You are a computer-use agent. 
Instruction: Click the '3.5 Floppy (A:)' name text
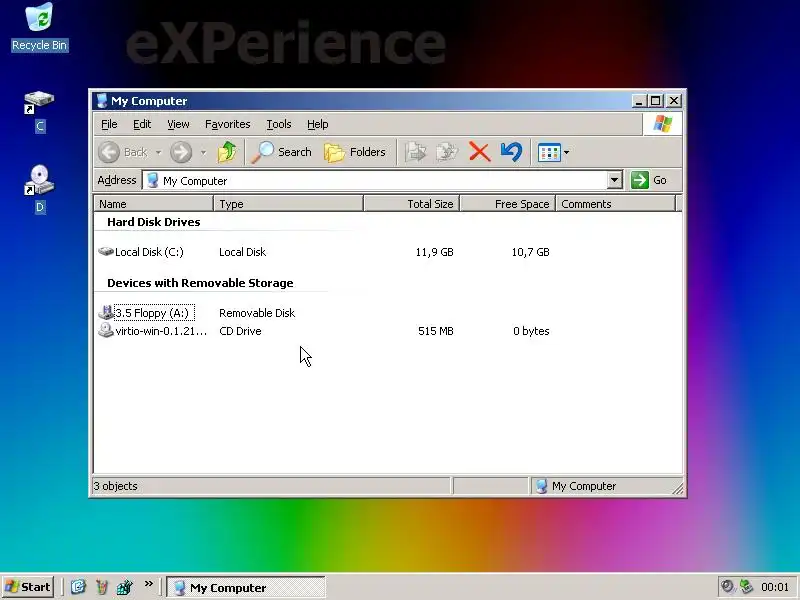(152, 313)
